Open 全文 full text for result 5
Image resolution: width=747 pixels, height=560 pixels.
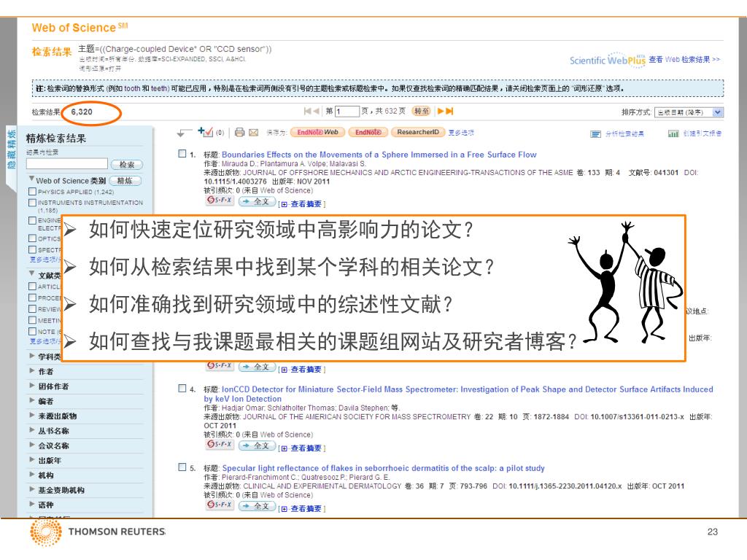[257, 506]
